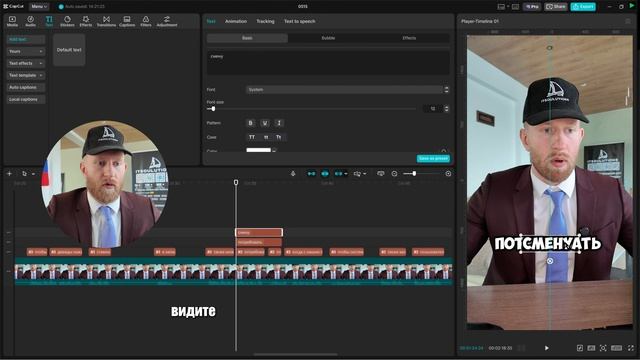Open the Audio panel
Viewport: 640px width, 360px height.
coord(31,21)
